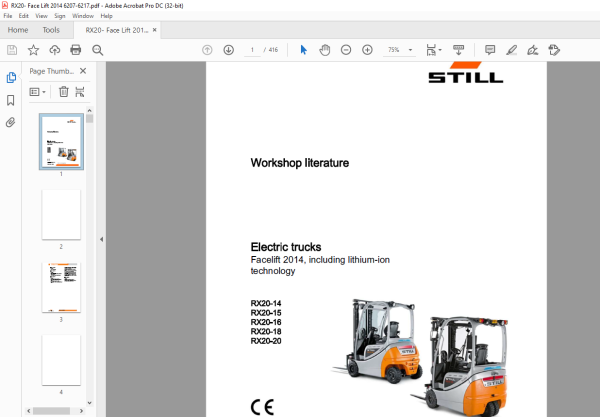600x417 pixels.
Task: Open the Stamp tool
Action: tap(554, 50)
